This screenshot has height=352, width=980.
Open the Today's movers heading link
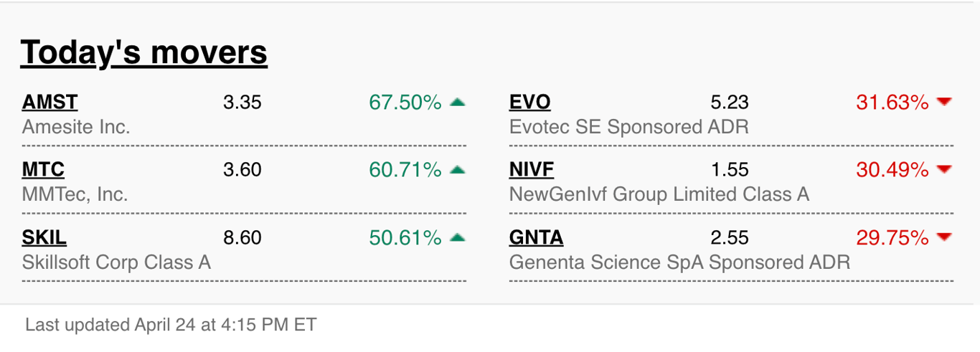click(x=143, y=52)
